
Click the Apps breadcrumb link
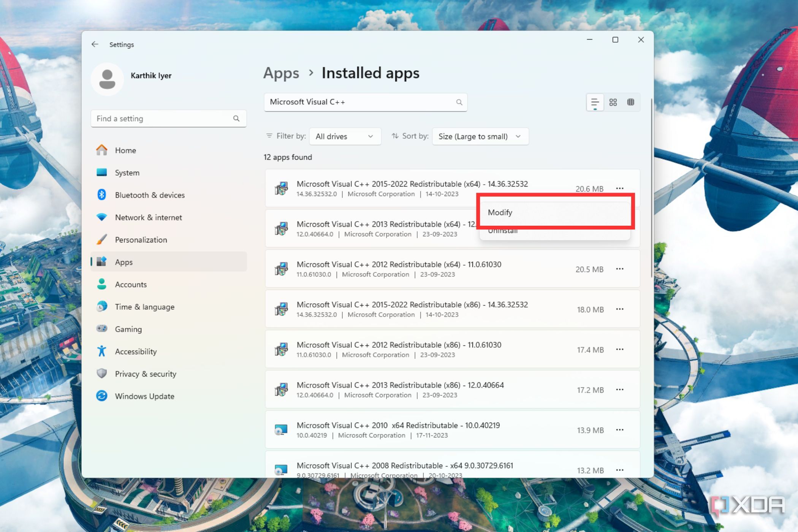pyautogui.click(x=281, y=73)
